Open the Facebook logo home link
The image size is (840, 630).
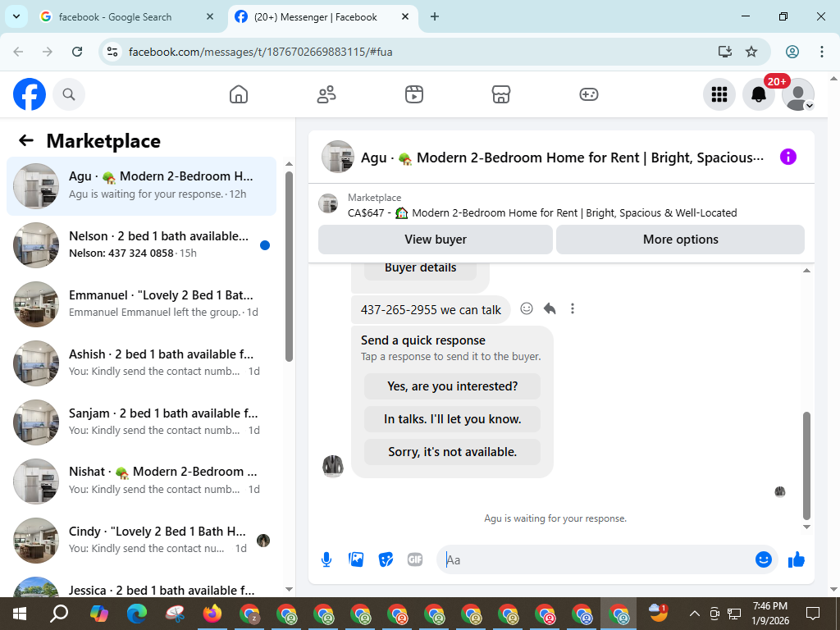tap(30, 94)
